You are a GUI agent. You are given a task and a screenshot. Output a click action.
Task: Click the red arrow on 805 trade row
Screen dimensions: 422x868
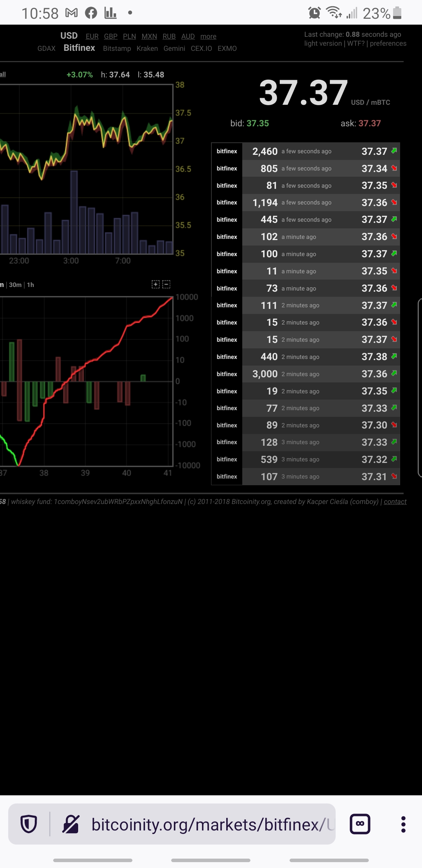(394, 168)
